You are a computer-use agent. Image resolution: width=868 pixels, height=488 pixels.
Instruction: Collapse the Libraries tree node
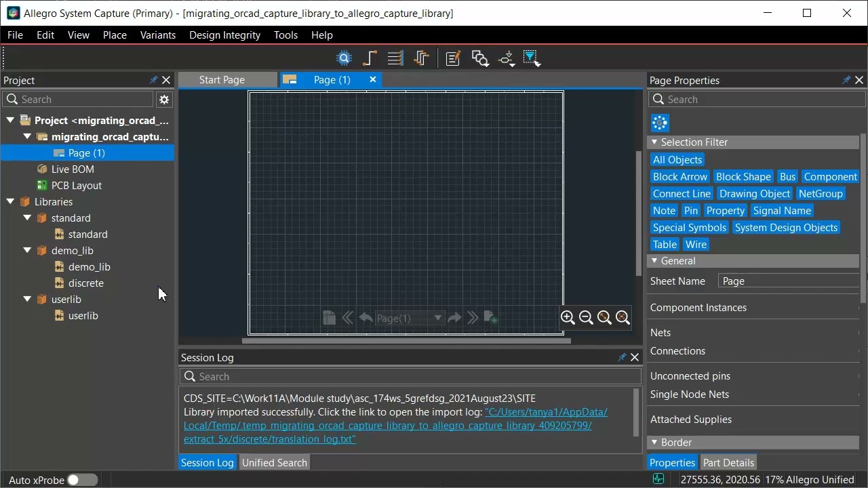pyautogui.click(x=10, y=202)
